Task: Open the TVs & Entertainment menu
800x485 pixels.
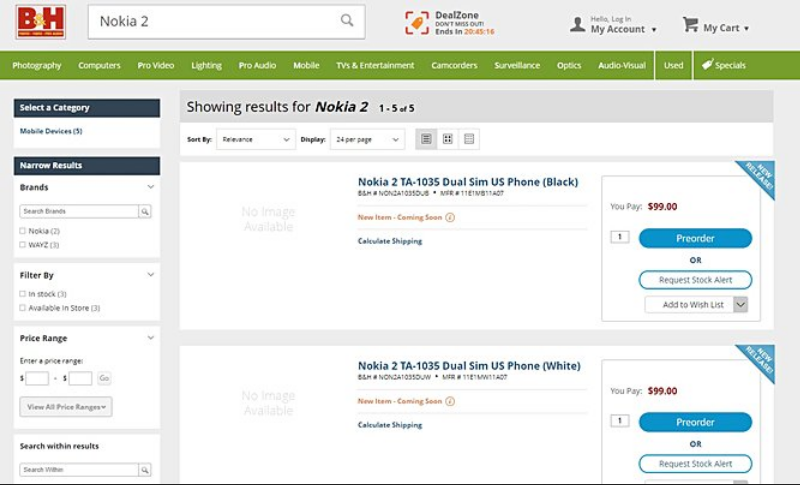Action: [375, 65]
